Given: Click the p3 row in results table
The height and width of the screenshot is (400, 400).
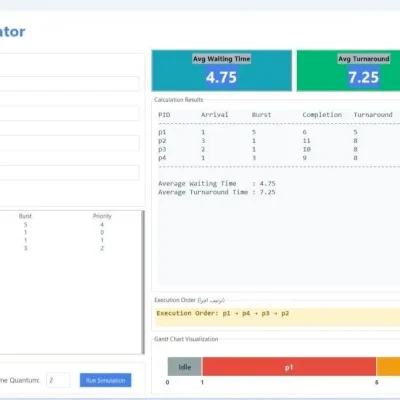Looking at the screenshot, I should point(279,149).
